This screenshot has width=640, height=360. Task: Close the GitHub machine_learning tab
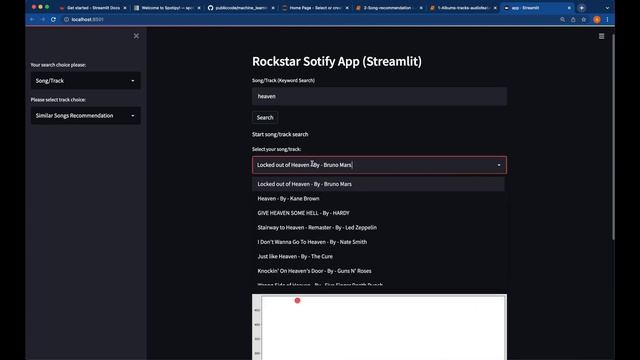273,8
